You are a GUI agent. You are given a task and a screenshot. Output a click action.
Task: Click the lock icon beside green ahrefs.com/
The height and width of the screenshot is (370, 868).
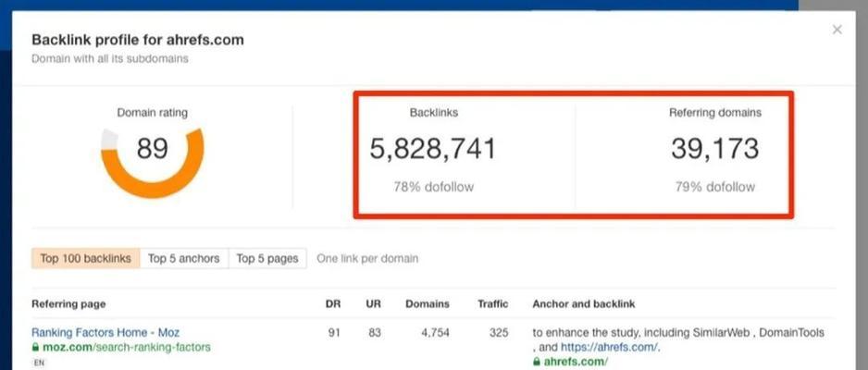pos(536,362)
